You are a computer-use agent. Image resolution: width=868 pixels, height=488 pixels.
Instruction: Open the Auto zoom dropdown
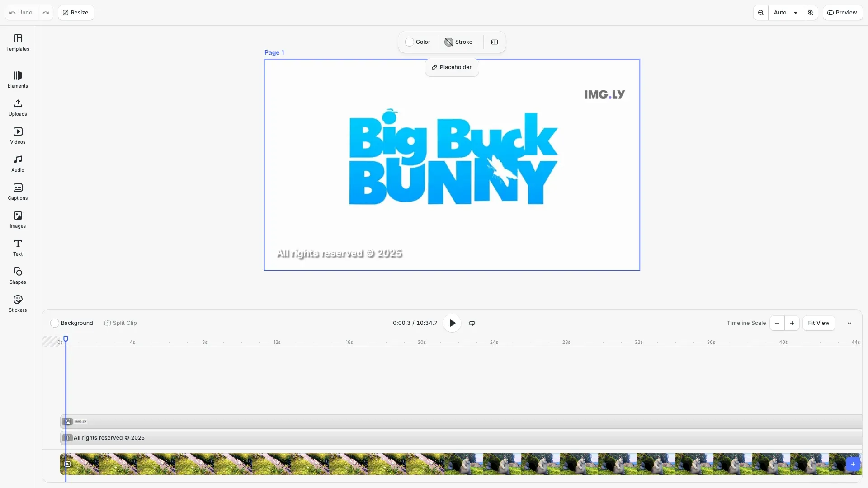click(x=785, y=13)
